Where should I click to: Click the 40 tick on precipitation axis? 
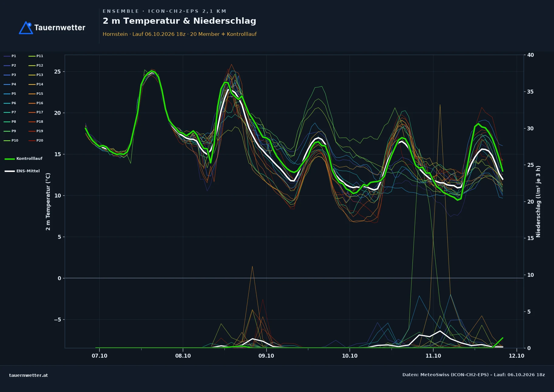pos(530,55)
